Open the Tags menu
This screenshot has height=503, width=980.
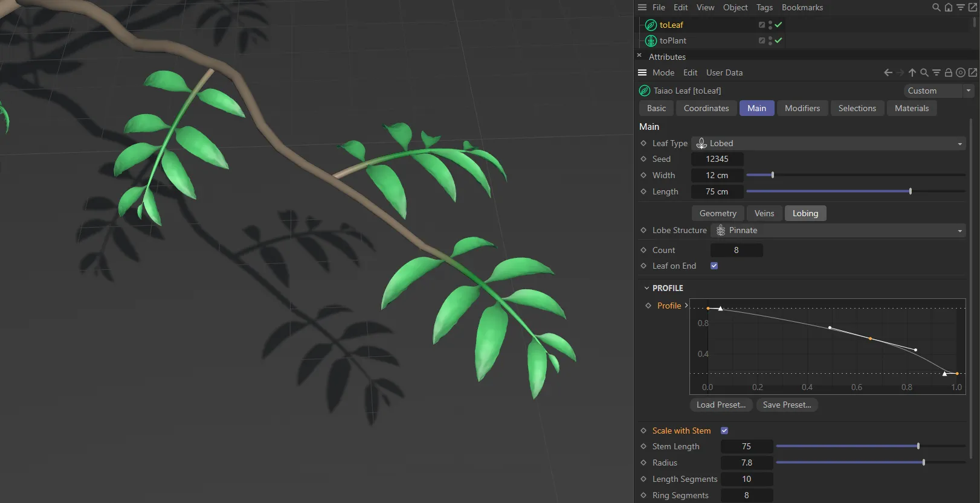pos(764,7)
